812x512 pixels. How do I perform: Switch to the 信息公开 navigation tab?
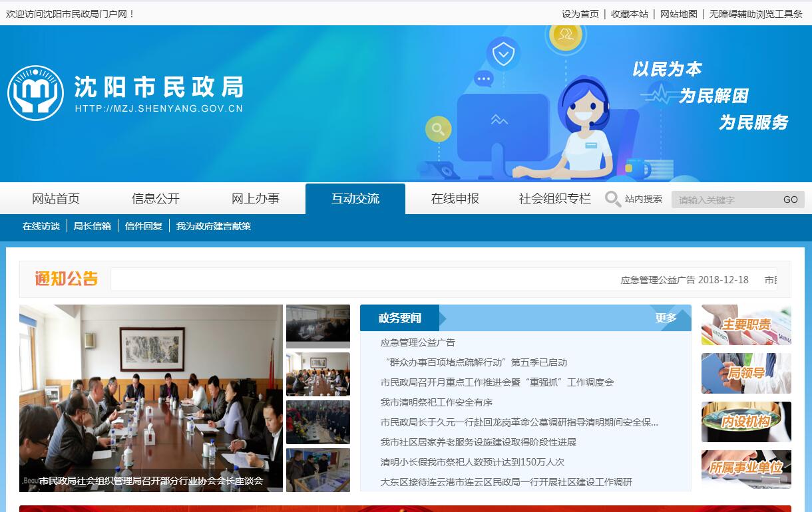156,199
